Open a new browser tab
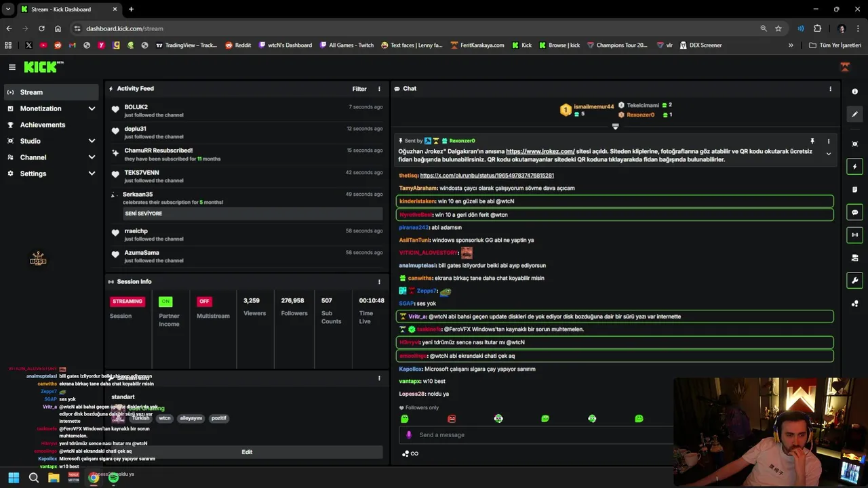 click(x=131, y=9)
